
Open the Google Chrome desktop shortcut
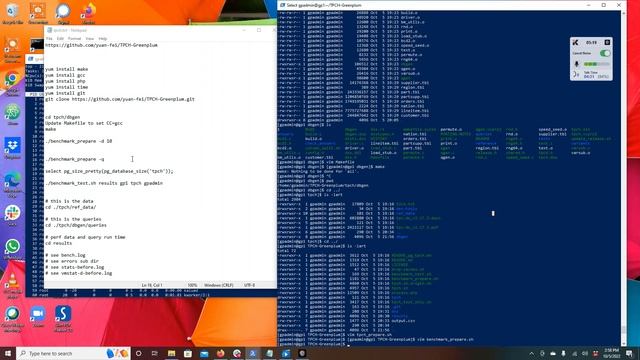pyautogui.click(x=12, y=83)
